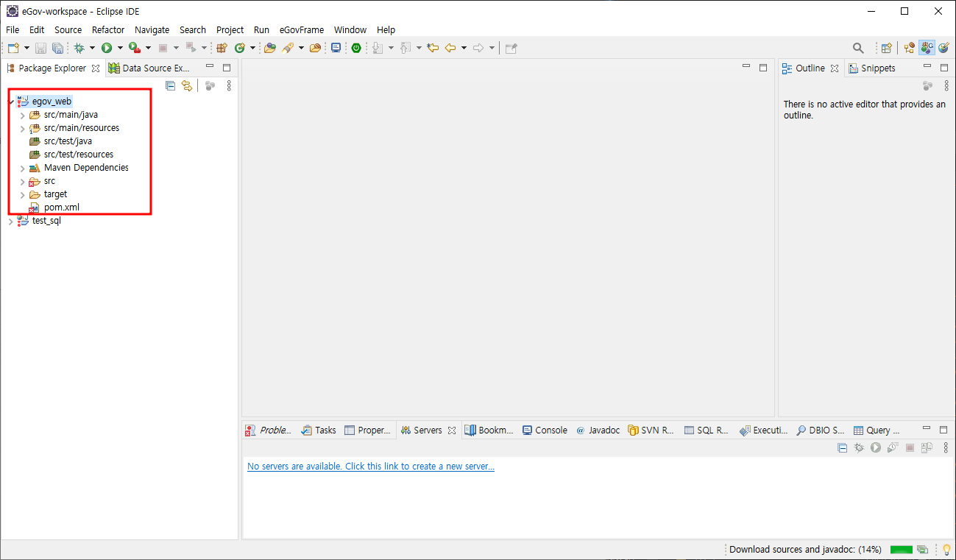Image resolution: width=956 pixels, height=560 pixels.
Task: Click the green Spring Boot dashboard icon
Action: point(356,48)
